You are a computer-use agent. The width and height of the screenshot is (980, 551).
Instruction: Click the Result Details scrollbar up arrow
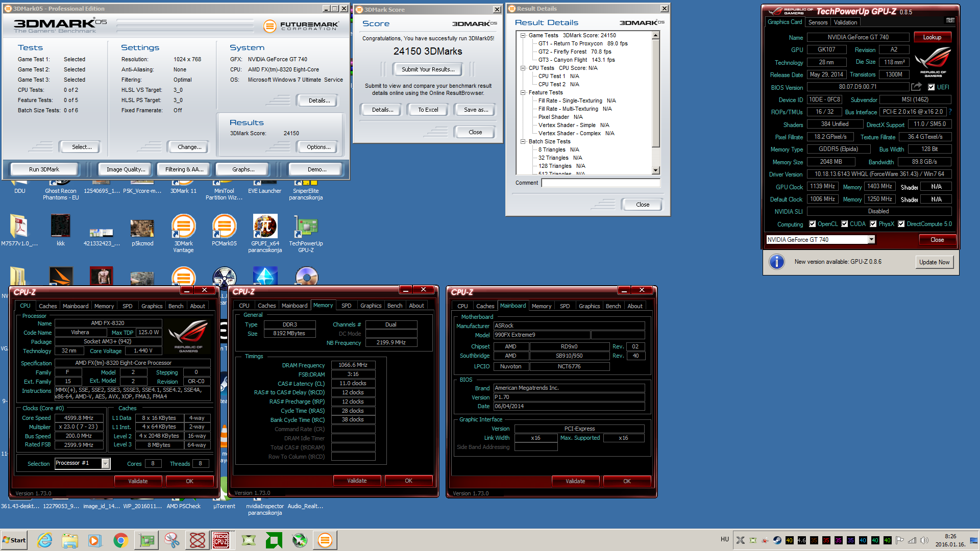[x=656, y=36]
